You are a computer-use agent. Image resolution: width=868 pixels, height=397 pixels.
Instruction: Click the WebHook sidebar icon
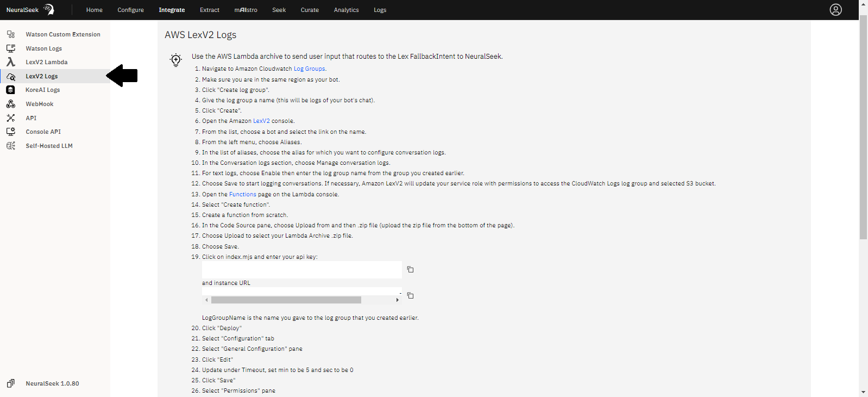tap(11, 104)
